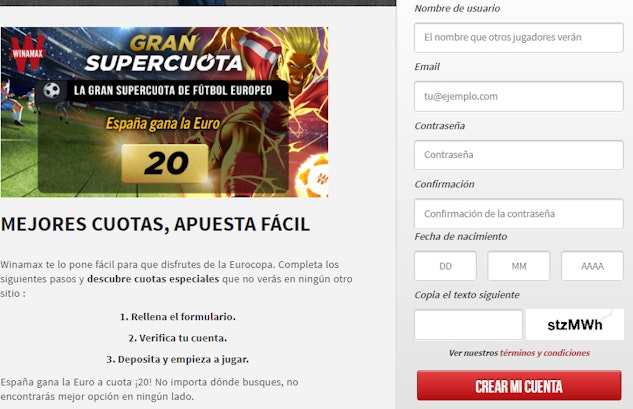Open términos y condiciones link
633x409 pixels.
pos(545,353)
